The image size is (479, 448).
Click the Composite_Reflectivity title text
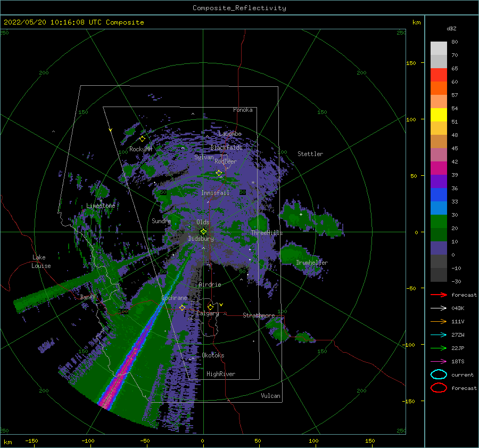[x=240, y=8]
